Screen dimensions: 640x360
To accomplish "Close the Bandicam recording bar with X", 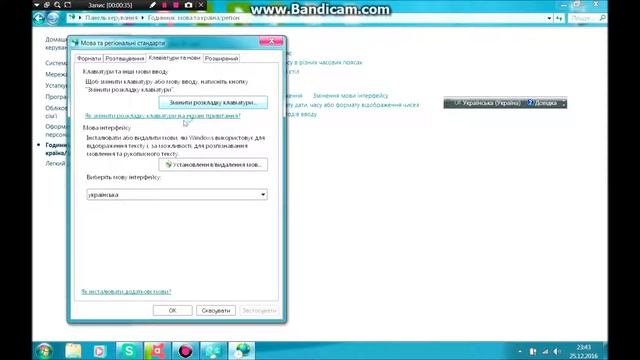I will pyautogui.click(x=201, y=5).
